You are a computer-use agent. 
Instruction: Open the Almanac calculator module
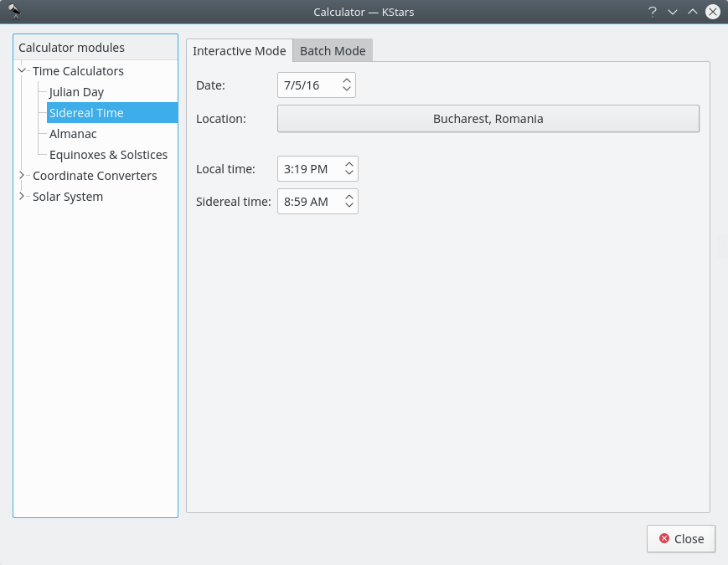tap(73, 134)
